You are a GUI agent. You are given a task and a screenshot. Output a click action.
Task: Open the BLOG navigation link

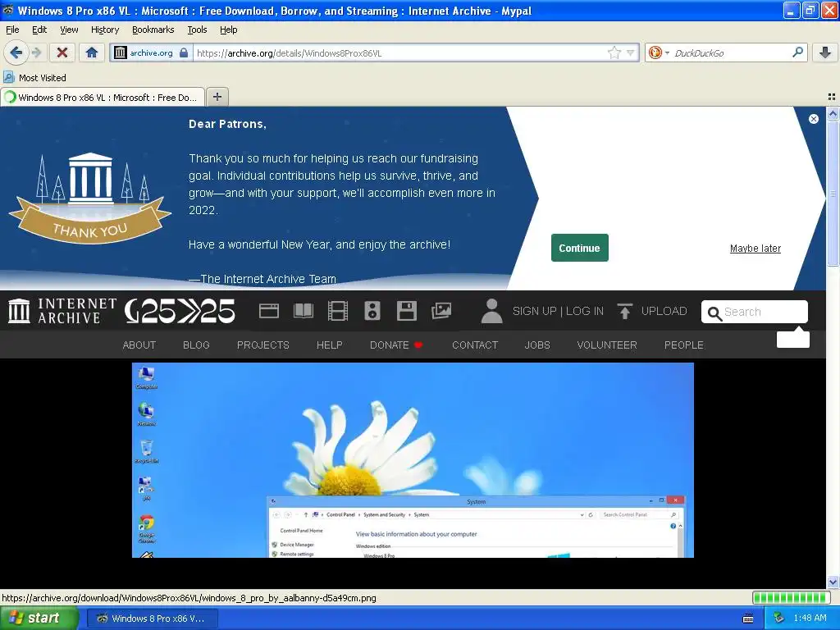point(196,345)
